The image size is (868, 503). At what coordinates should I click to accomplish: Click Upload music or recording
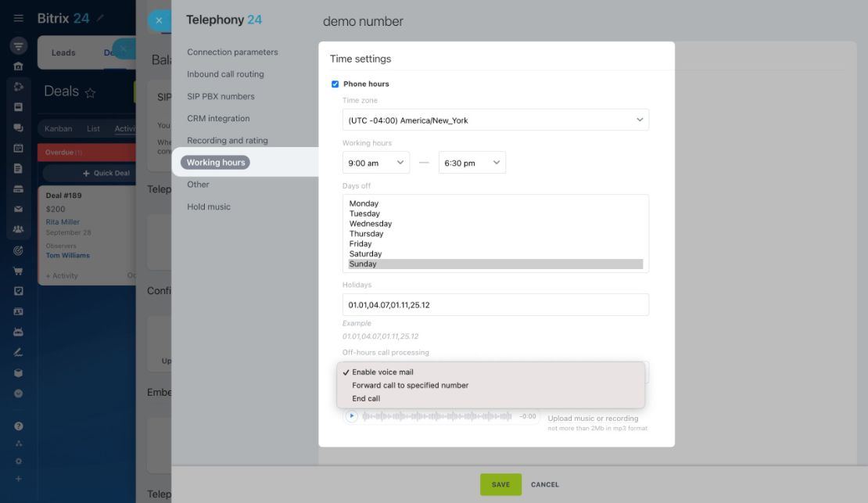point(593,419)
